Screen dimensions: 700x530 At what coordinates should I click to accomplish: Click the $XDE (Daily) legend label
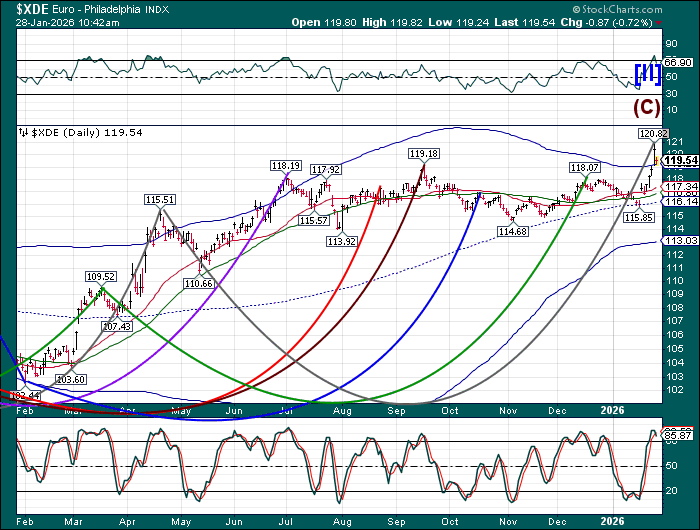[x=71, y=131]
